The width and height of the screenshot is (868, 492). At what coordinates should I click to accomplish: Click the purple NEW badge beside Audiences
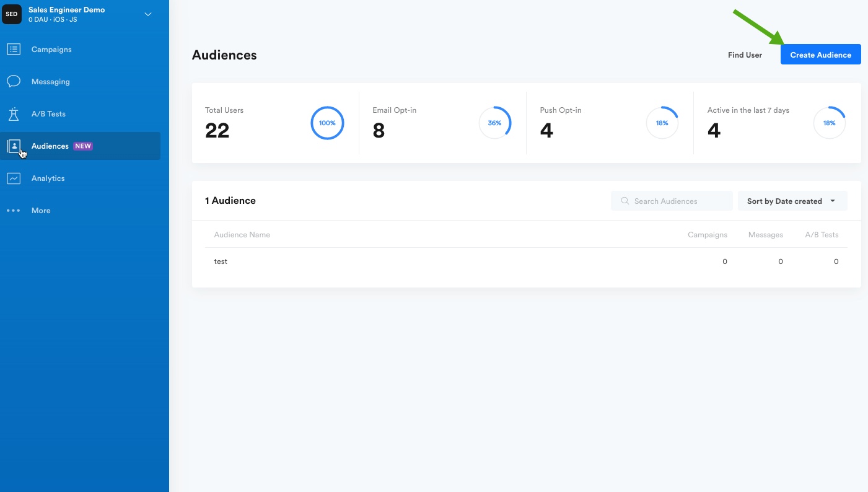click(83, 146)
